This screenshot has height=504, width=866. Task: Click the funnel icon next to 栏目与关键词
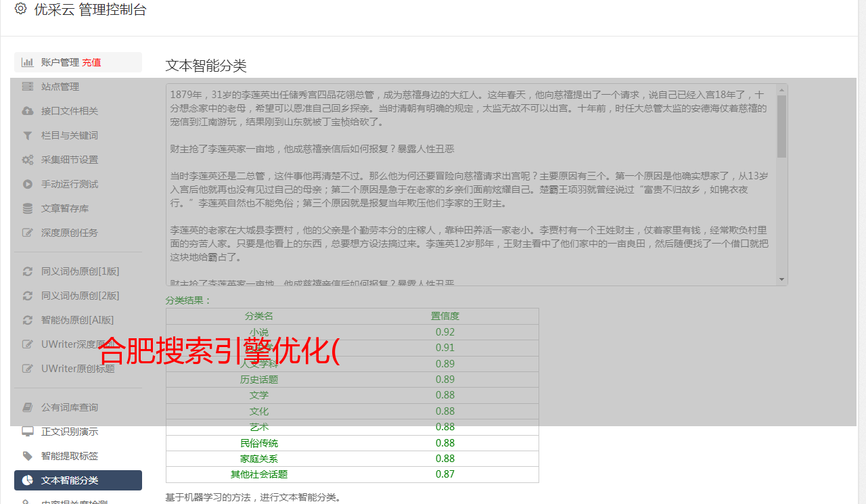point(28,135)
